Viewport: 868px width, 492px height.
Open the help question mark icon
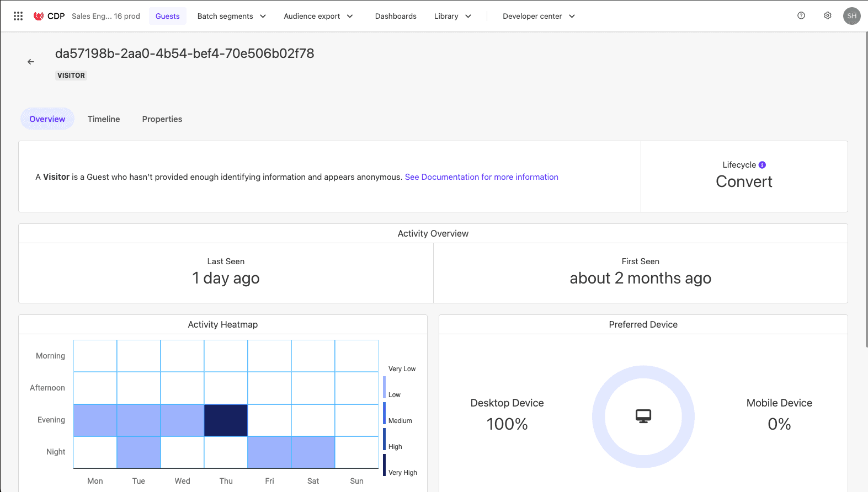coord(801,16)
